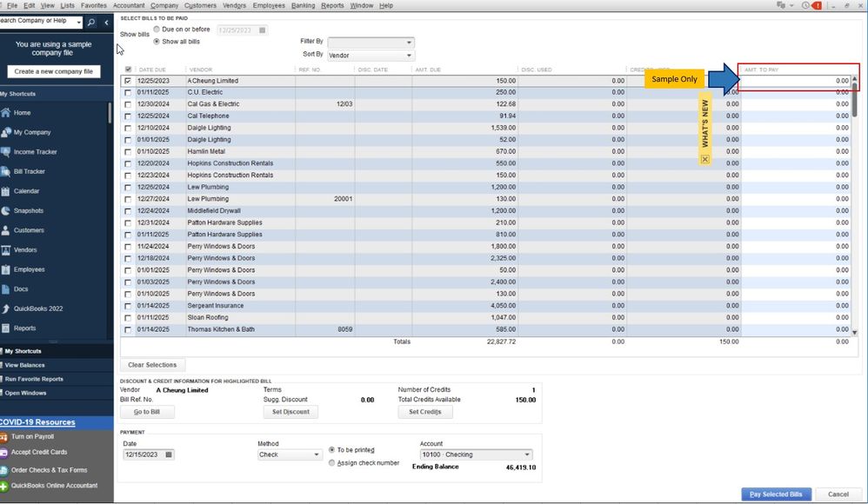The image size is (868, 504).
Task: Select the Run Favorite Reports tab
Action: 34,380
